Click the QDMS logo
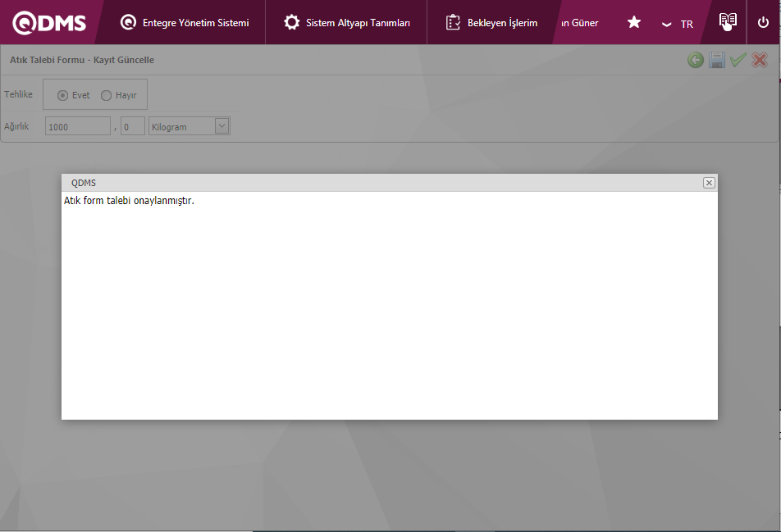Screen dimensions: 781x532 (49, 23)
